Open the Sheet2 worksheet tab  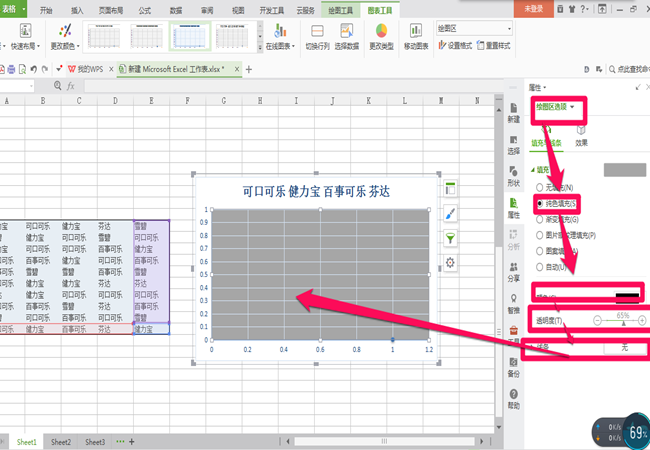(x=61, y=442)
